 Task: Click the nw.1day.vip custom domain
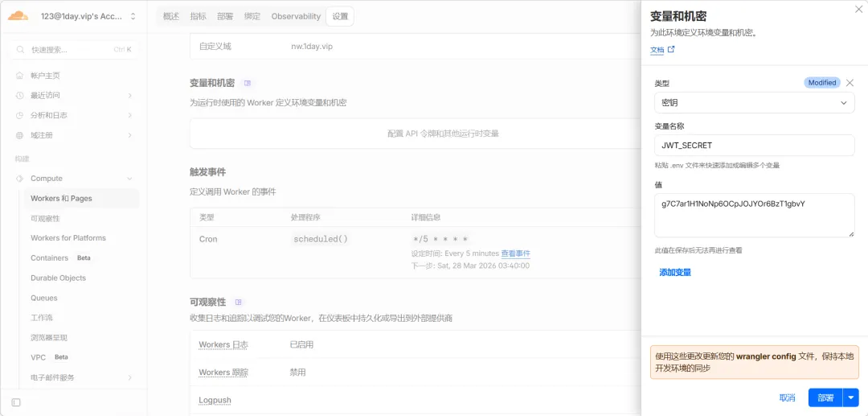[x=312, y=47]
